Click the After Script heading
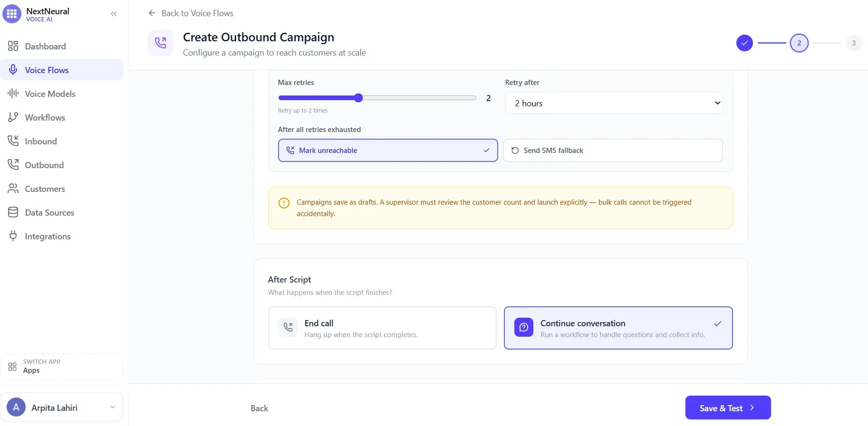Image resolution: width=868 pixels, height=426 pixels. (x=289, y=280)
